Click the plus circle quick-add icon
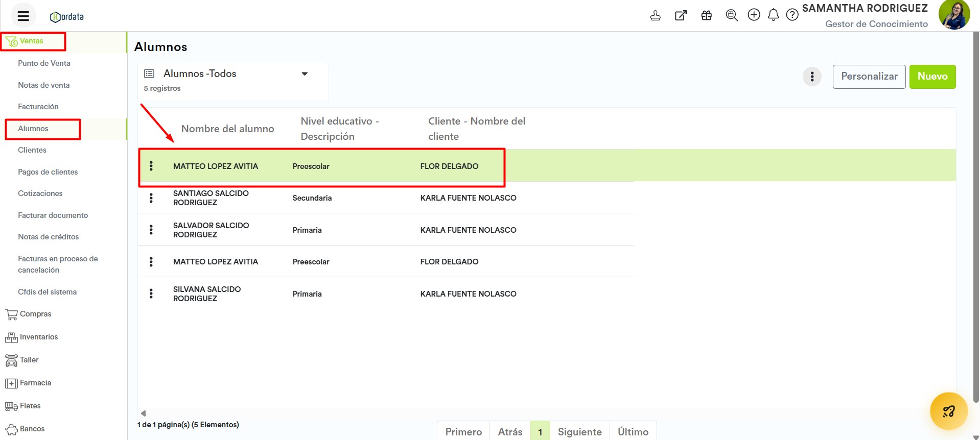980x440 pixels. pyautogui.click(x=754, y=15)
